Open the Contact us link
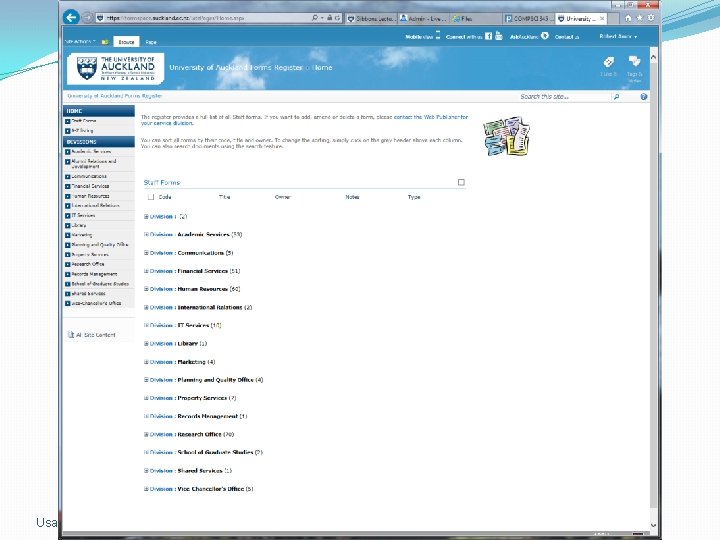Viewport: 720px width, 540px height. pyautogui.click(x=567, y=37)
